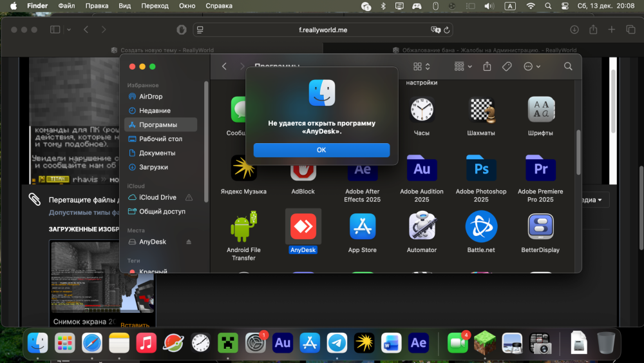
Task: Open Trash in Dock
Action: 606,343
